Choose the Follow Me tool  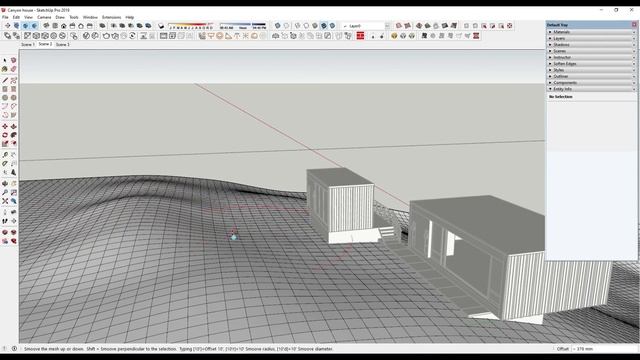point(13,135)
